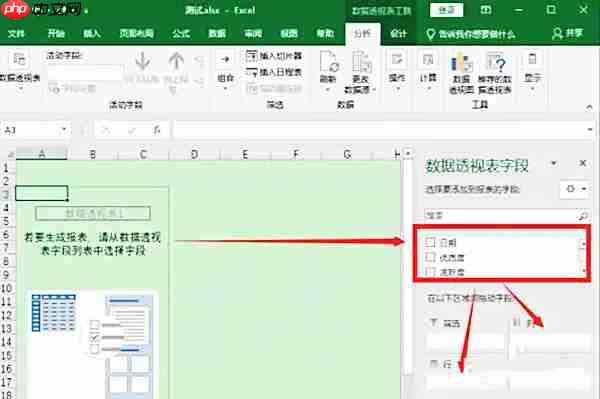Click the gear tools icon in field pane
Image resolution: width=600 pixels, height=399 pixels.
[571, 189]
